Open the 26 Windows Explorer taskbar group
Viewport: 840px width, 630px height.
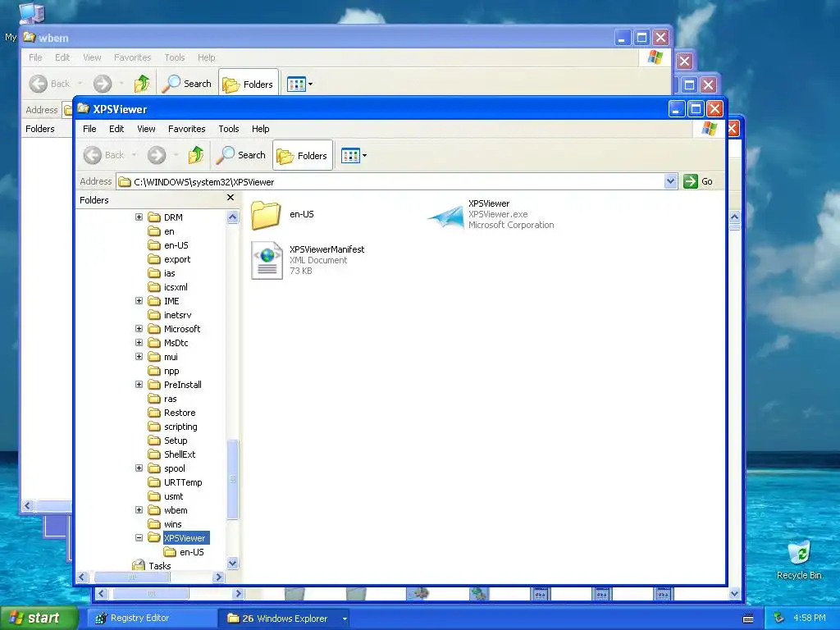pos(285,619)
